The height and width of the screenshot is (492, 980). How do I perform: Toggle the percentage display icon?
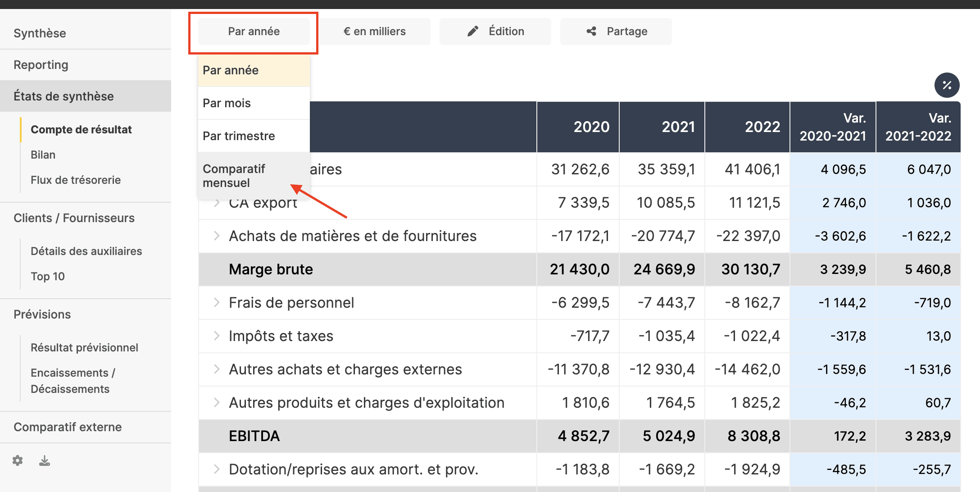click(x=947, y=85)
